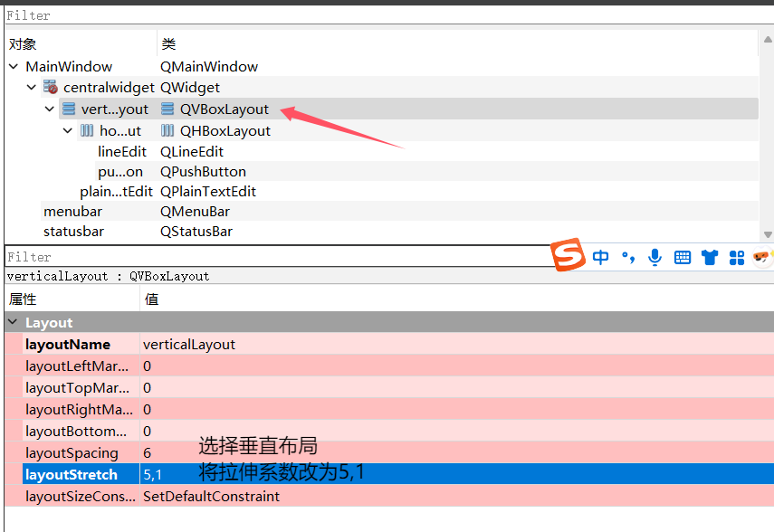The width and height of the screenshot is (774, 532).
Task: Click the object inspector Filter field
Action: tap(389, 15)
